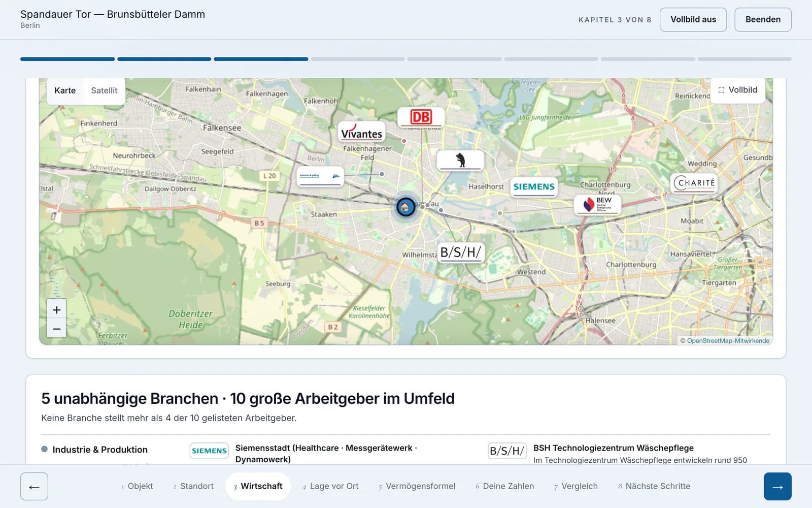Zoom out with the map minus button
Viewport: 812px width, 508px height.
(56, 329)
